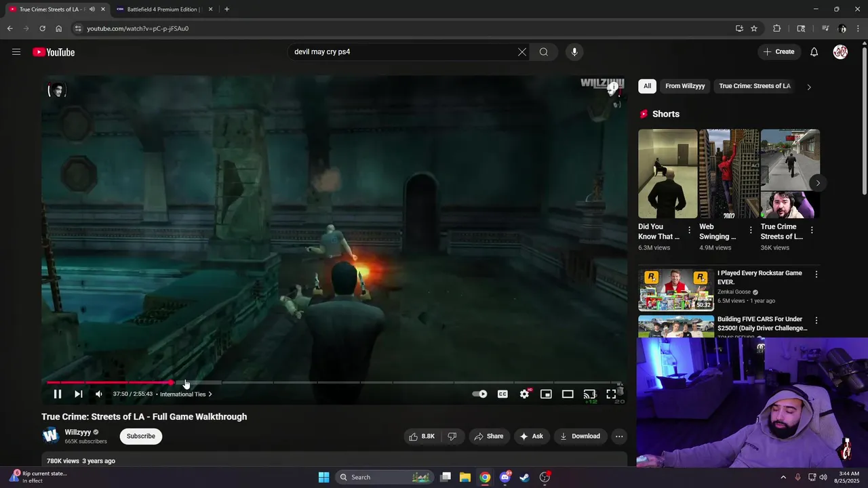Open Discord from the taskbar
The image size is (868, 488).
point(505,477)
